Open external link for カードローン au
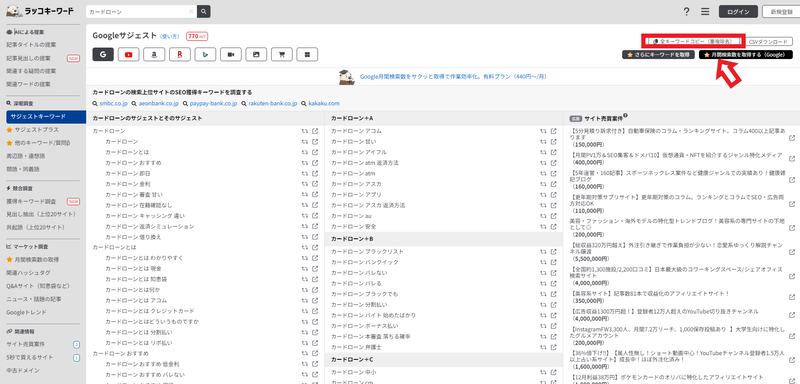This screenshot has height=384, width=800. (x=554, y=216)
